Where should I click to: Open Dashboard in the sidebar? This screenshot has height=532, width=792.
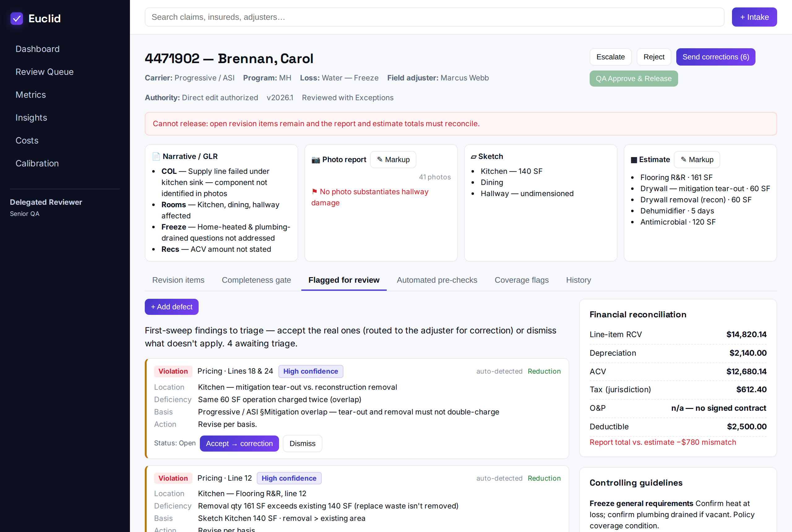point(38,49)
